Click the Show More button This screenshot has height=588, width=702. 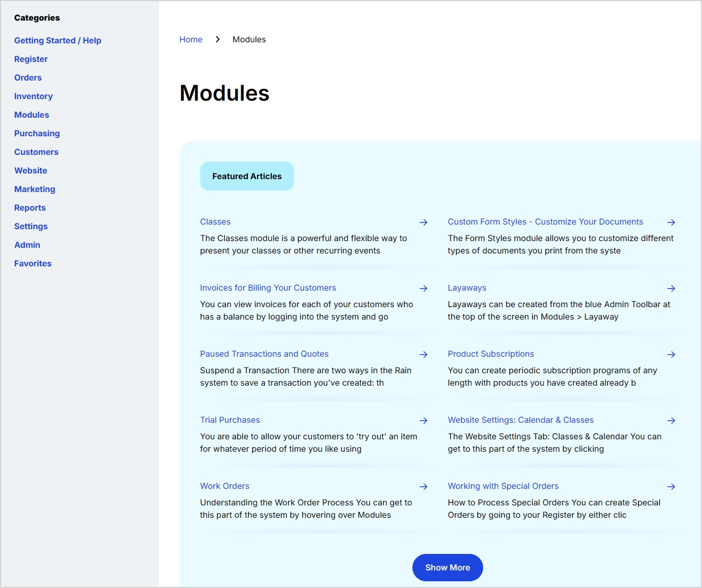pos(447,567)
